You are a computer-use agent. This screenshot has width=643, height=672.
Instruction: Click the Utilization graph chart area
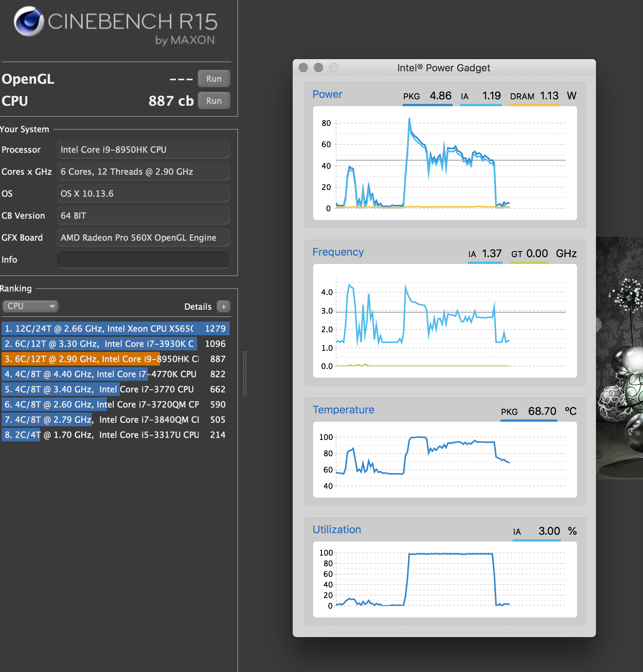(445, 579)
